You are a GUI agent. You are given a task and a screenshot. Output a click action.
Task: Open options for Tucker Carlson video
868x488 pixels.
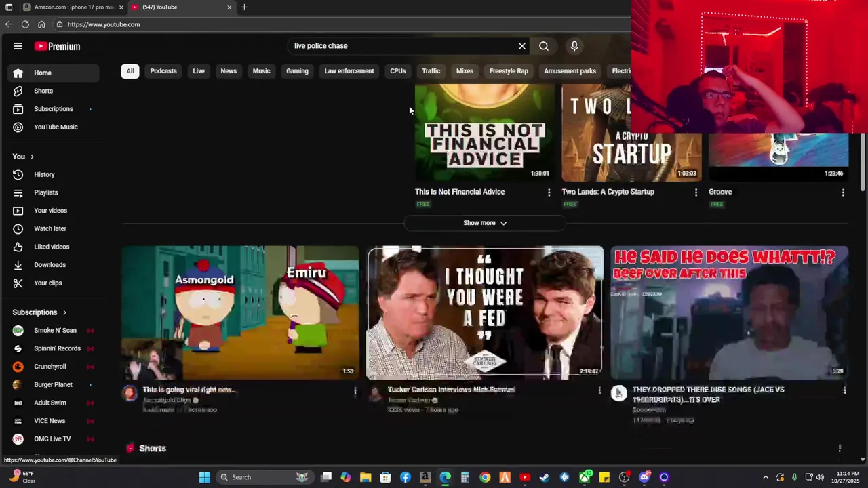[x=599, y=390]
